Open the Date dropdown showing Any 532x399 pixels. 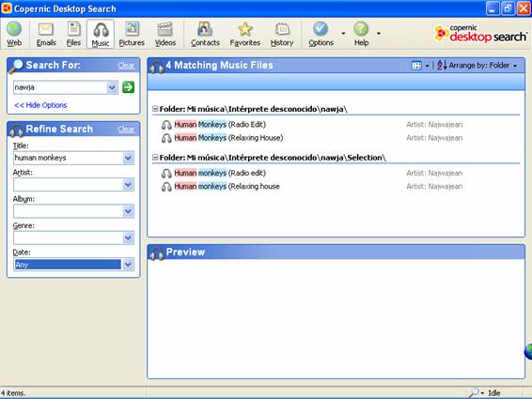click(x=128, y=265)
